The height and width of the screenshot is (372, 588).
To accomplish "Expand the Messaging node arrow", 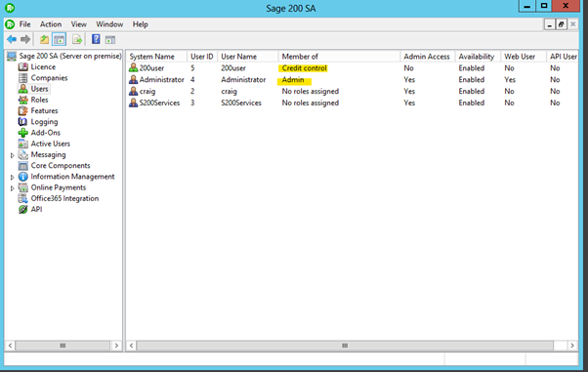I will 12,155.
